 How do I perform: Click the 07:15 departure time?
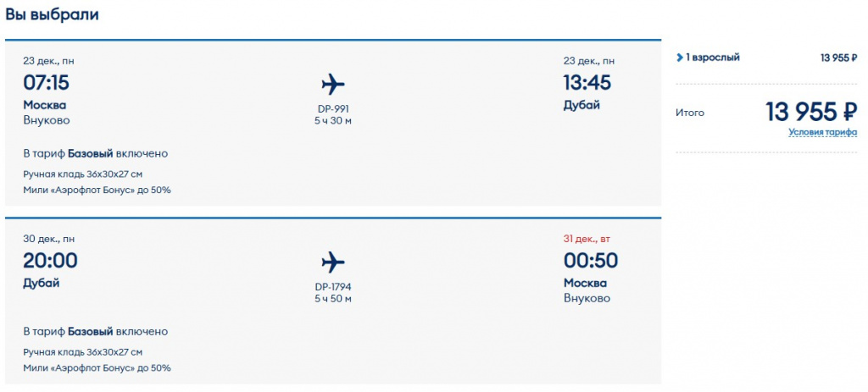pyautogui.click(x=46, y=83)
